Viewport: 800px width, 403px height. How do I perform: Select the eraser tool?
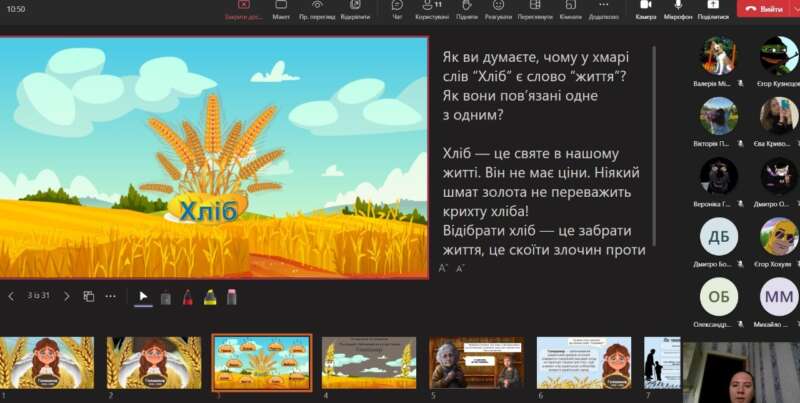[x=232, y=296]
